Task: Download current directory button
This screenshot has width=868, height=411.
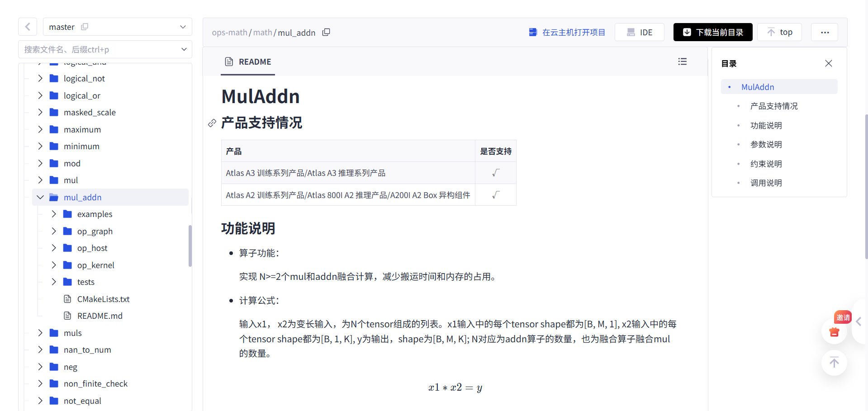Action: 713,32
